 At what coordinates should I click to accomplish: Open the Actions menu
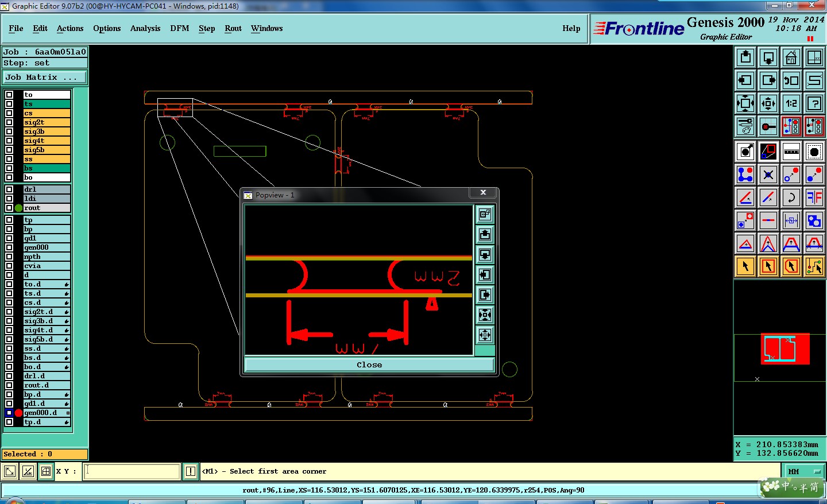[x=70, y=28]
